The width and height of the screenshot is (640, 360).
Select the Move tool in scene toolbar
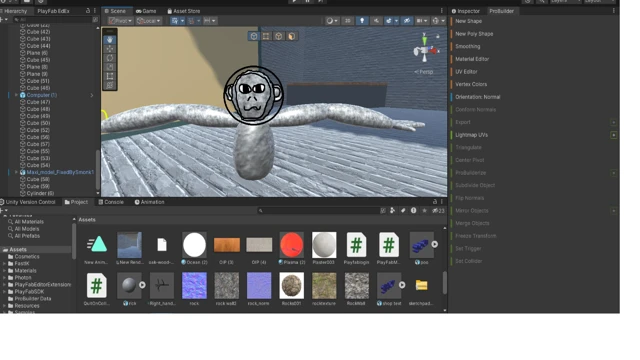pyautogui.click(x=110, y=49)
